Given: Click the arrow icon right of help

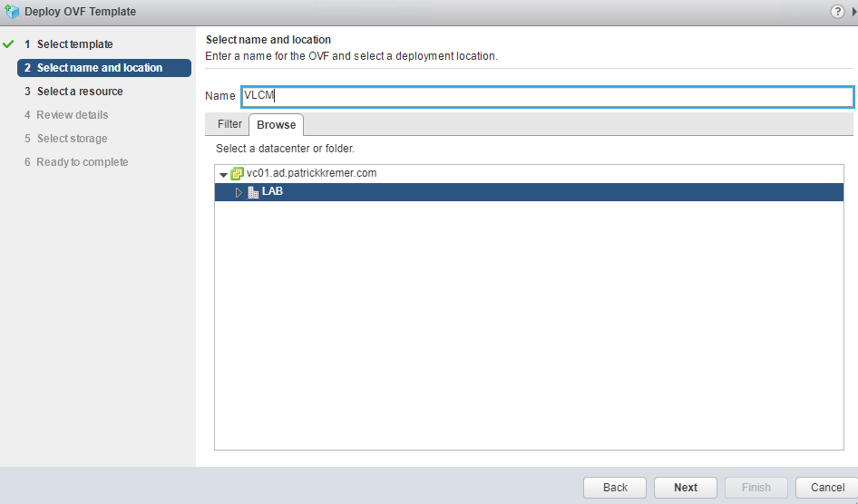Looking at the screenshot, I should tap(853, 12).
